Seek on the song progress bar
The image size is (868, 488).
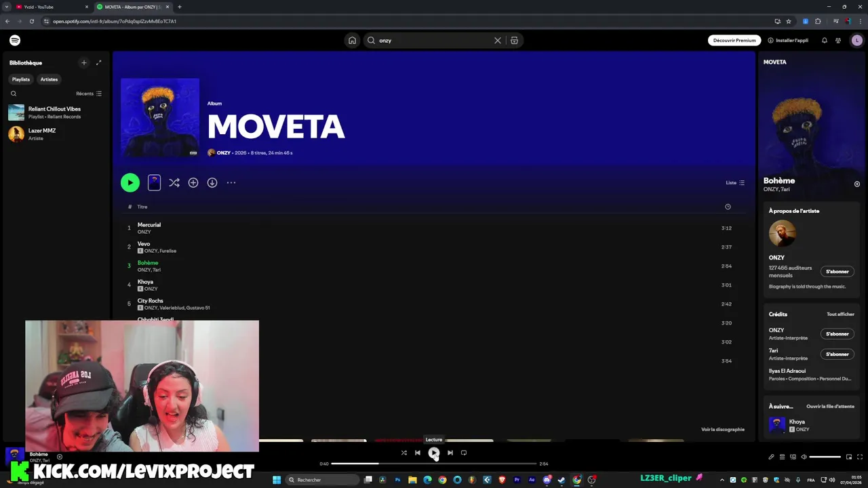point(434,464)
